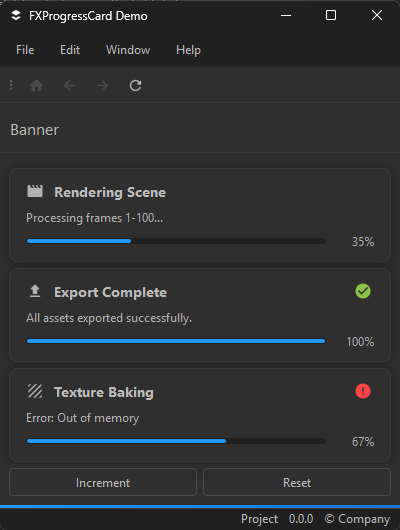Image resolution: width=400 pixels, height=530 pixels.
Task: Open the Edit menu
Action: (x=70, y=50)
